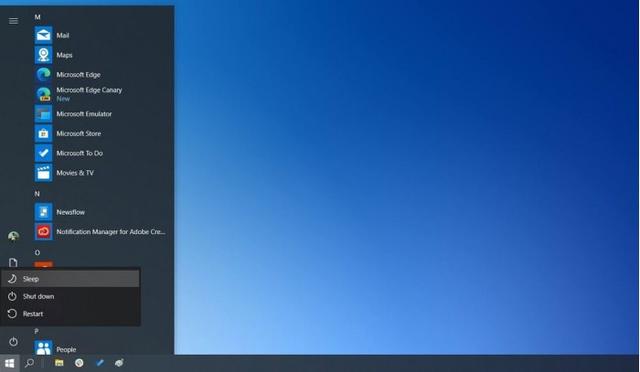Launch Microsoft To Do icon

(43, 153)
